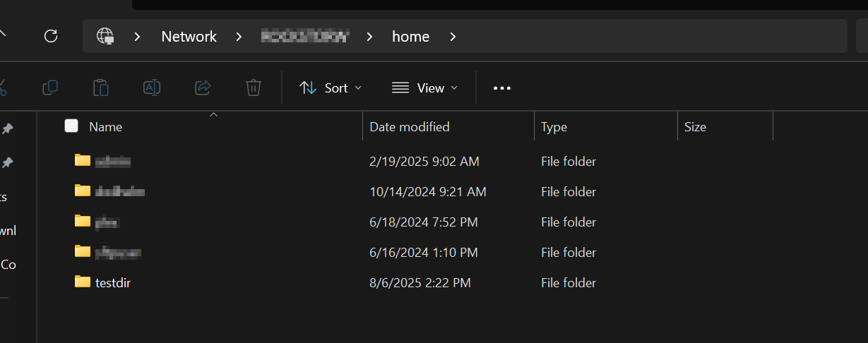Select the testdir folder
Screen dimensions: 868x343
(113, 283)
